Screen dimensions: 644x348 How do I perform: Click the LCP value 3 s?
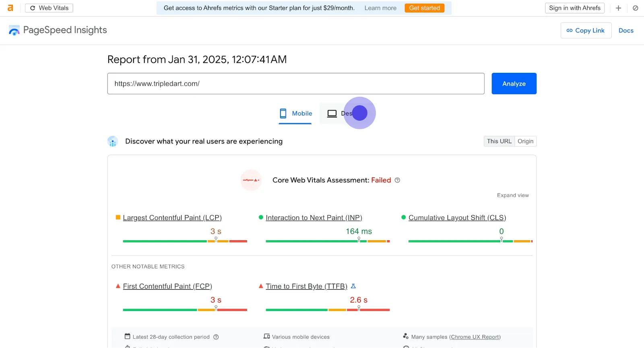[216, 231]
